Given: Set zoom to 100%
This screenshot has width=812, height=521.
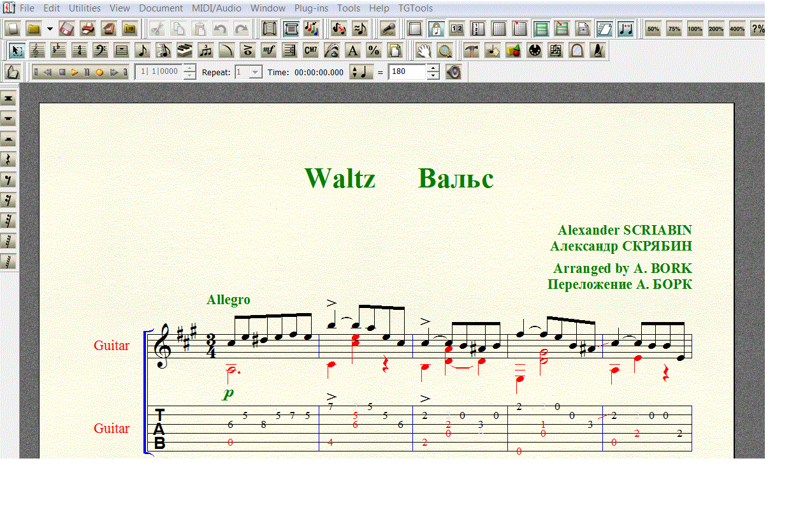Looking at the screenshot, I should 695,29.
